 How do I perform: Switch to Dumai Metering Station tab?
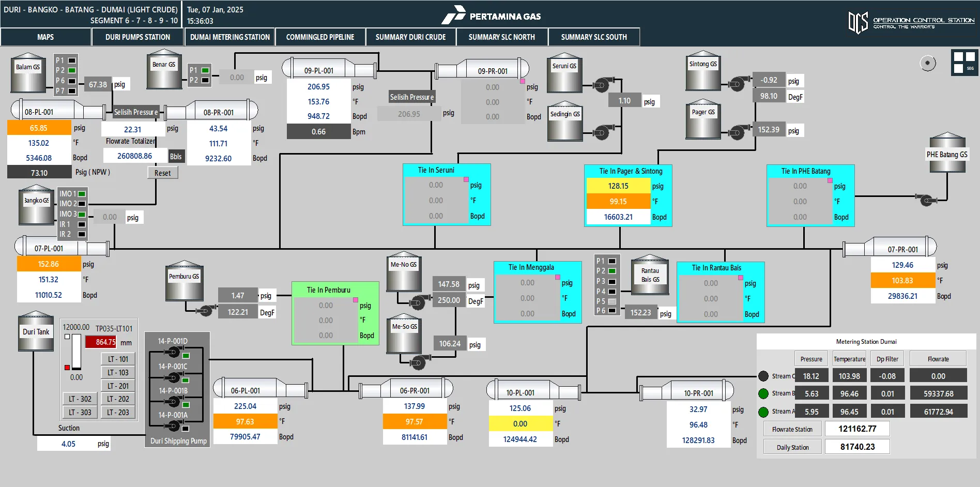tap(229, 37)
